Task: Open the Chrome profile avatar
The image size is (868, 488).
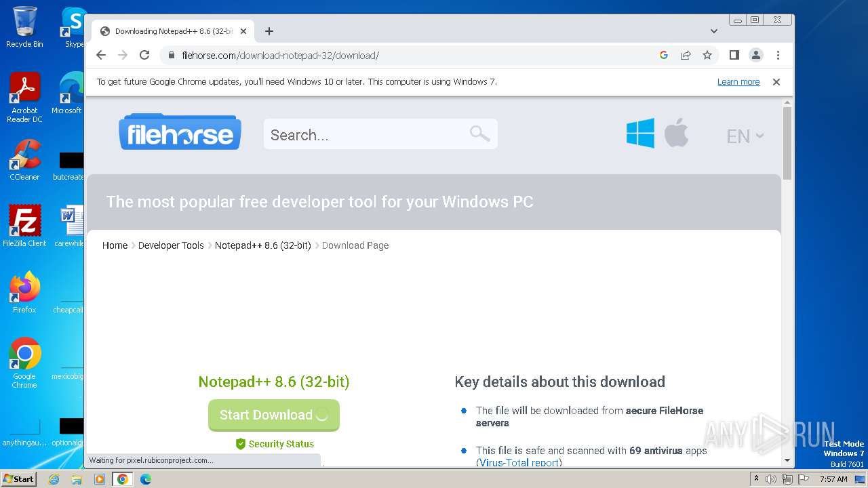Action: [756, 55]
